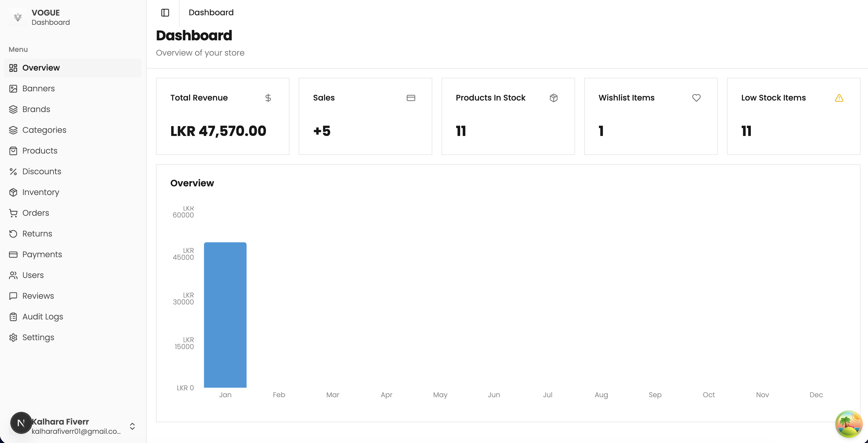The width and height of the screenshot is (868, 443).
Task: Click the Returns rotate arrow icon
Action: 13,234
